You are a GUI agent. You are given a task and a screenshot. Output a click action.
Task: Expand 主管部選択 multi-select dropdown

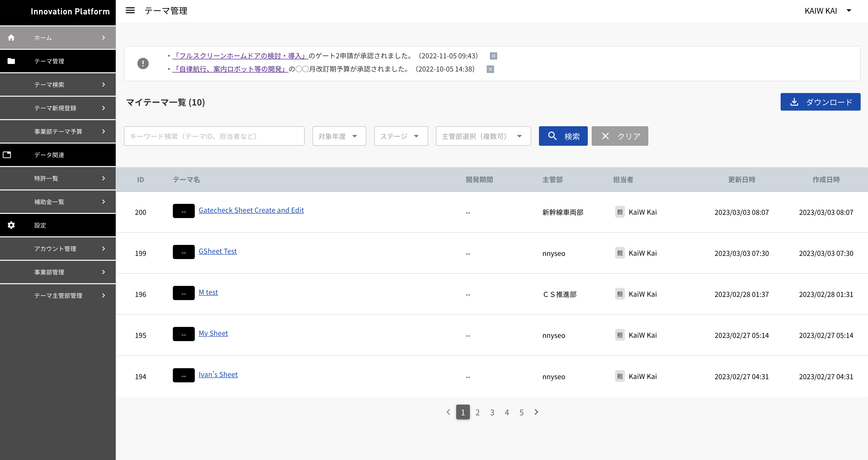pyautogui.click(x=483, y=136)
